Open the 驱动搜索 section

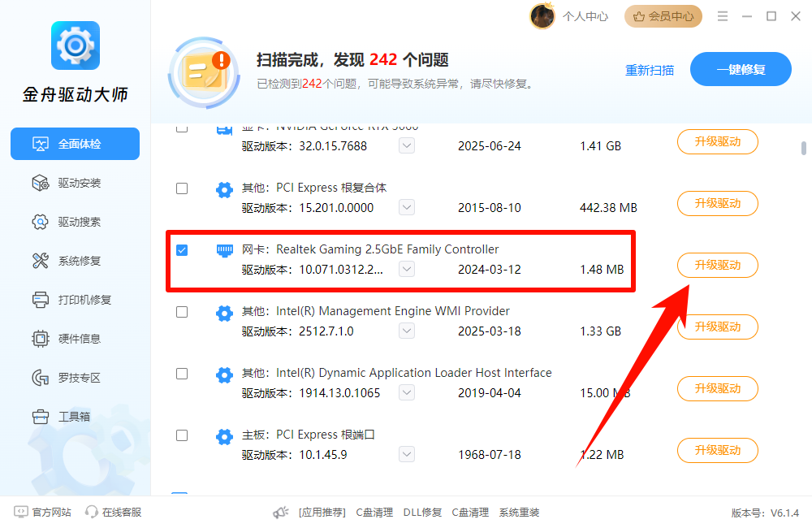tap(75, 222)
